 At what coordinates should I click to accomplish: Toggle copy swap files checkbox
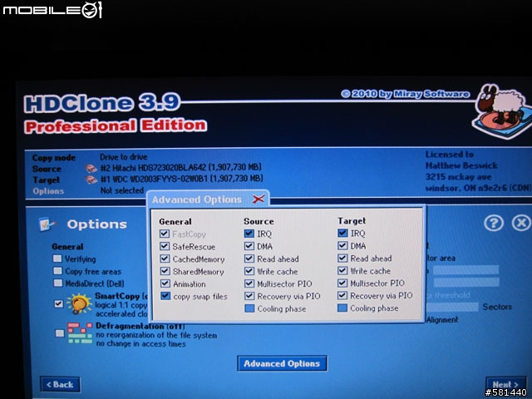coord(165,296)
